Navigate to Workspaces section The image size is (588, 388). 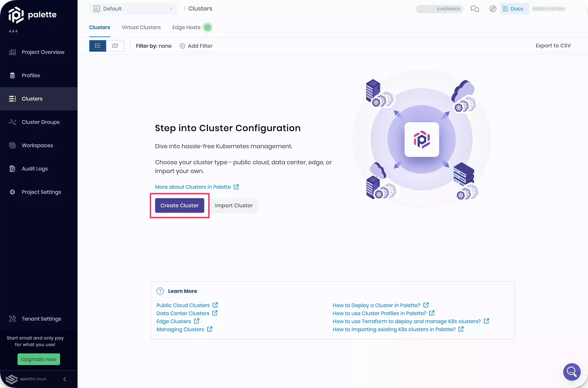coord(37,145)
